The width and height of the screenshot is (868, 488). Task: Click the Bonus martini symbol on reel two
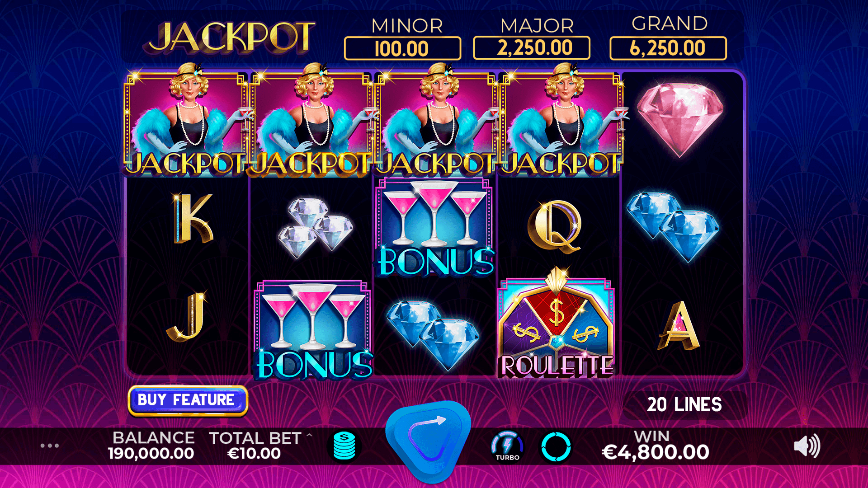pyautogui.click(x=314, y=330)
